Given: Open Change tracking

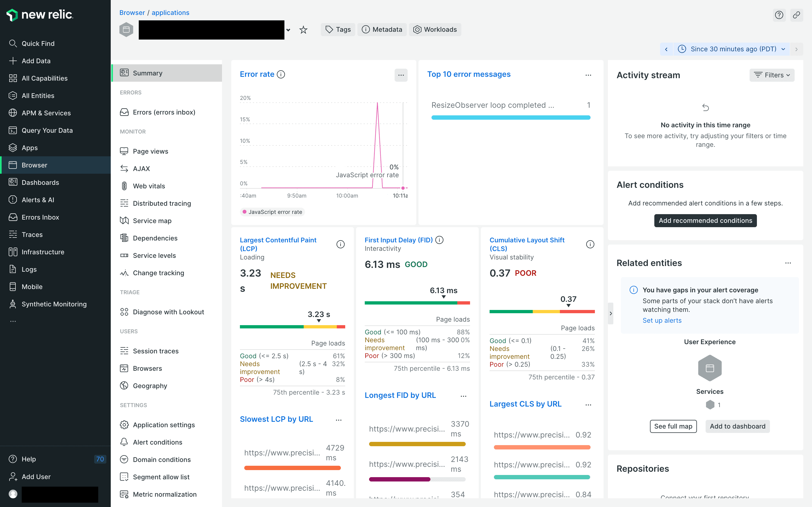Looking at the screenshot, I should point(152,273).
